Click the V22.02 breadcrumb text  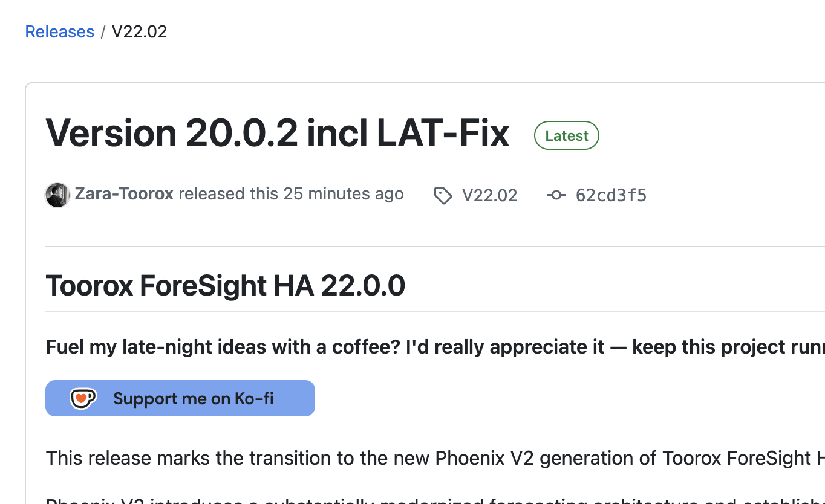tap(139, 31)
